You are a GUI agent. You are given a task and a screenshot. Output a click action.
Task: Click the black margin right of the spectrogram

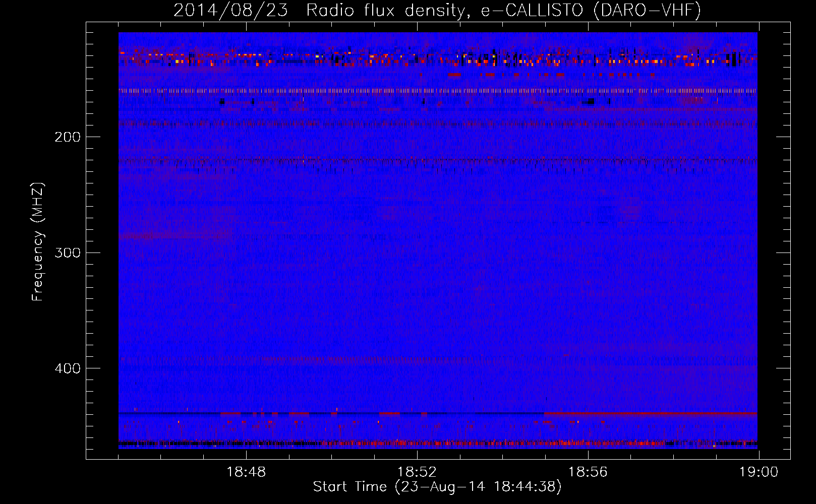773,240
